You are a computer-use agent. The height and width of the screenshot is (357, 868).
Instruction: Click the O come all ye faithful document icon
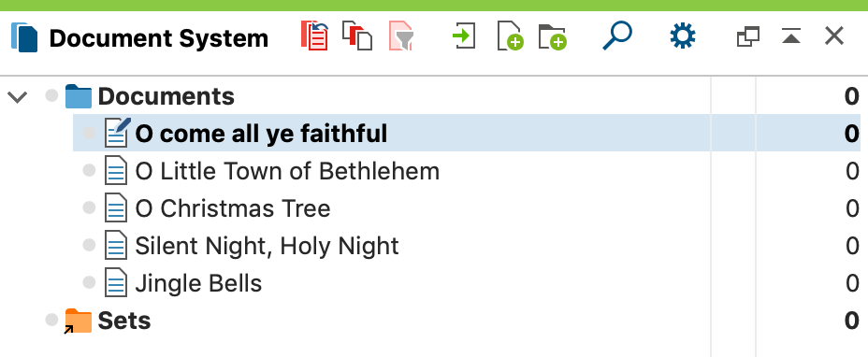point(117,133)
